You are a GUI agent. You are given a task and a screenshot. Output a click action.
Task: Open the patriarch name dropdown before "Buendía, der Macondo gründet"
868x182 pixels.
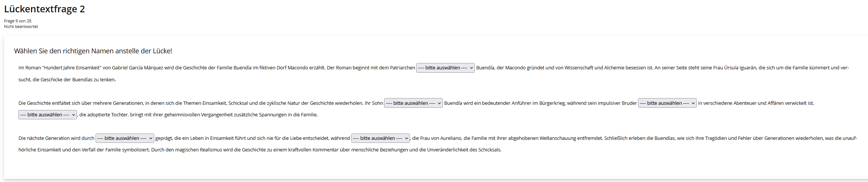[445, 68]
